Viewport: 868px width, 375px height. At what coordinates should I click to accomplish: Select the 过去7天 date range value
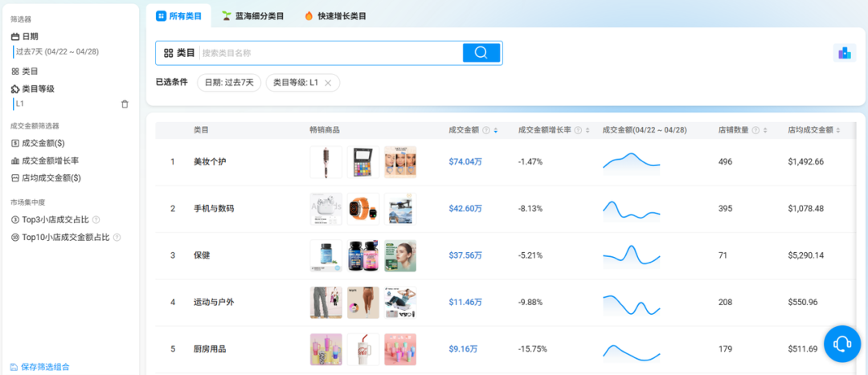(58, 51)
